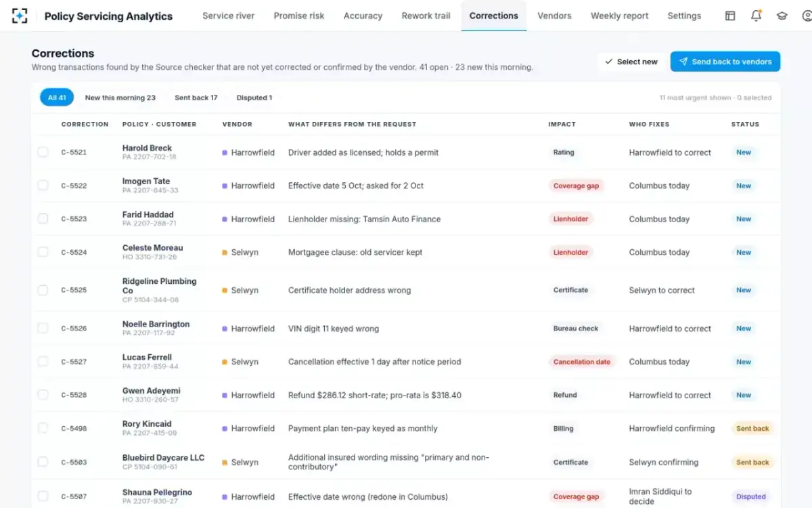
Task: Click the Lienholder badge in Farid Haddad row
Action: 570,219
